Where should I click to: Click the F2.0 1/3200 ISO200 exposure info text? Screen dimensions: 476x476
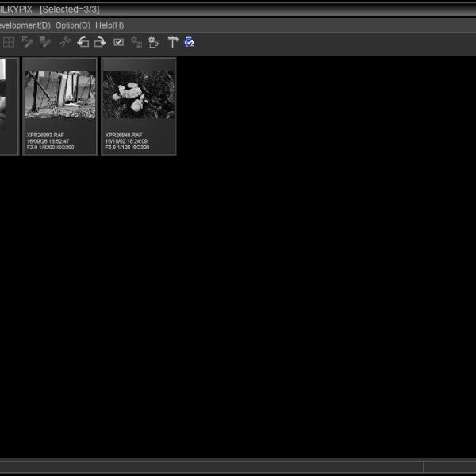tap(48, 148)
